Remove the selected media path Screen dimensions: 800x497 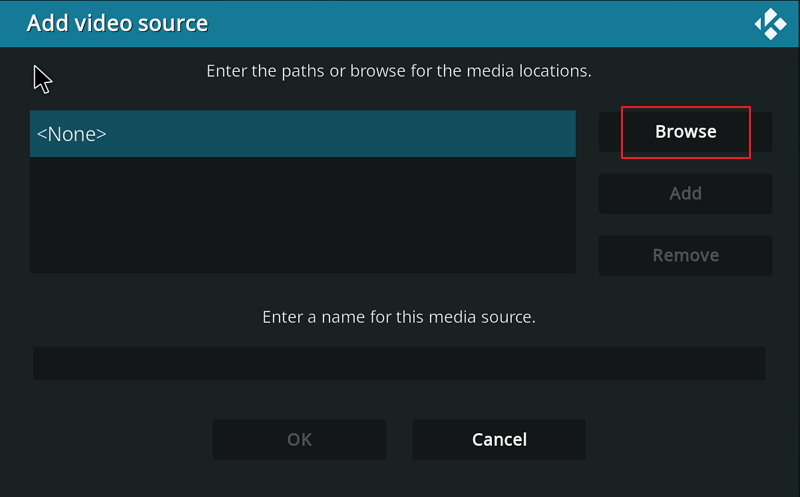[x=685, y=255]
